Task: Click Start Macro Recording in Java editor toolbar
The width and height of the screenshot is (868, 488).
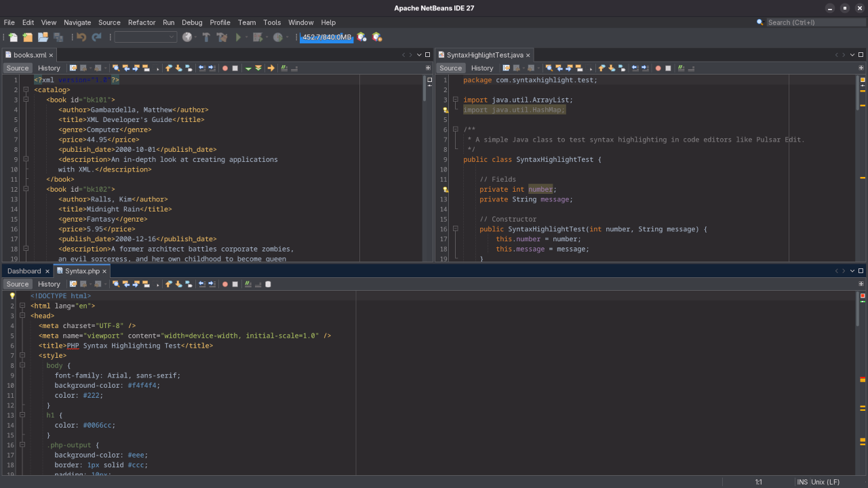Action: click(x=658, y=68)
